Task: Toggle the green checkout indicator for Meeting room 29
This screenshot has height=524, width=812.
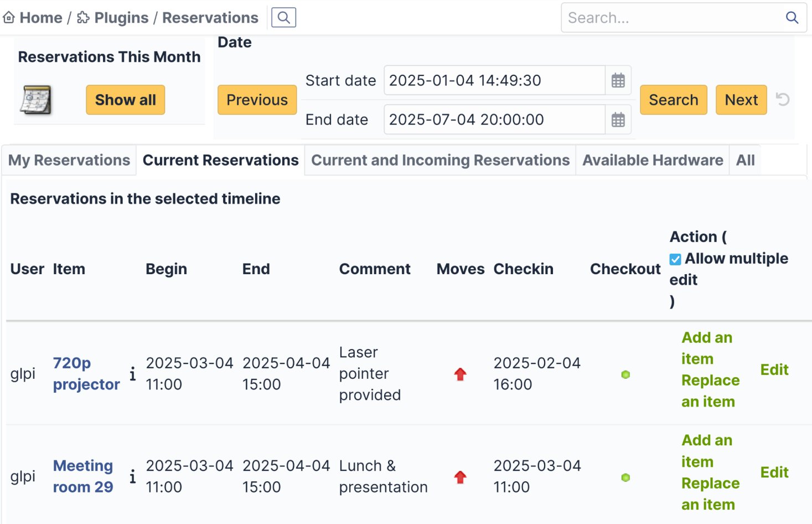Action: point(625,476)
